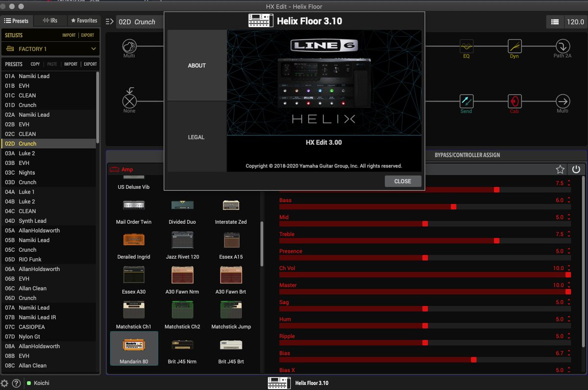Image resolution: width=588 pixels, height=390 pixels.
Task: Select the EQ block in signal chain
Action: [466, 46]
